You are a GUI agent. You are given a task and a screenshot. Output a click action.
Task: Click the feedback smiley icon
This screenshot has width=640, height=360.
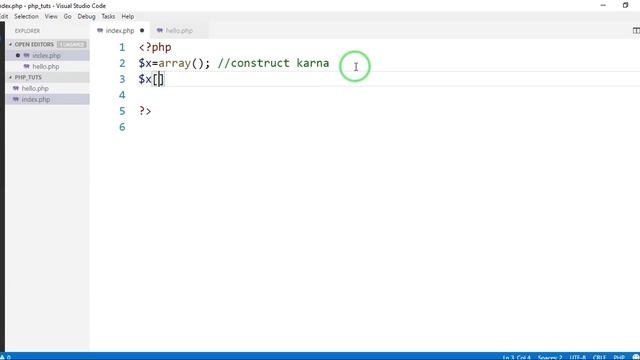[636, 357]
